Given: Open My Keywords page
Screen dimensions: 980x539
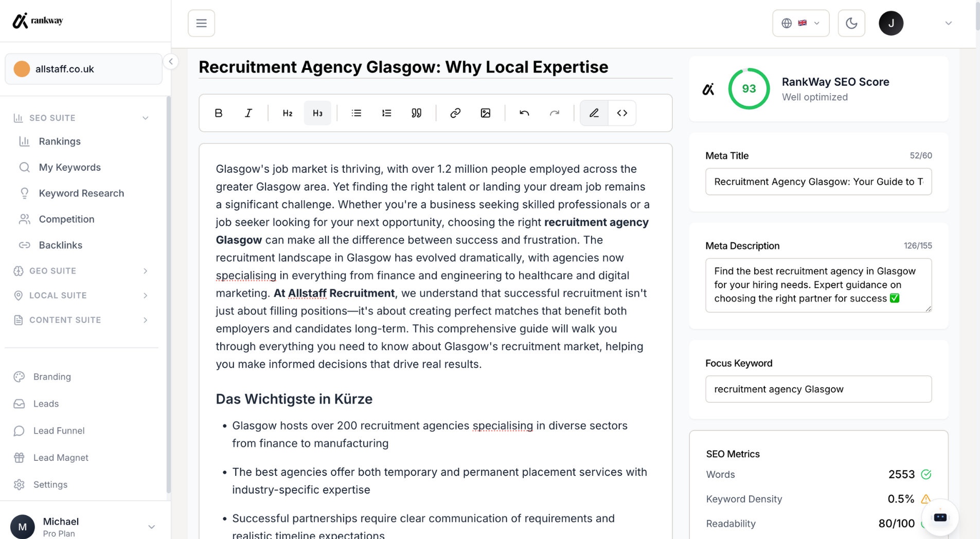Looking at the screenshot, I should pos(69,167).
